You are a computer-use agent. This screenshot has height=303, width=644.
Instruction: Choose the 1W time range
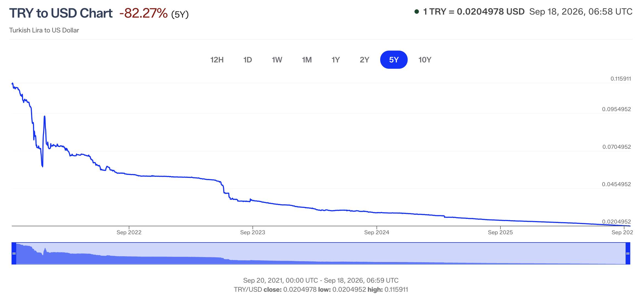click(x=277, y=60)
